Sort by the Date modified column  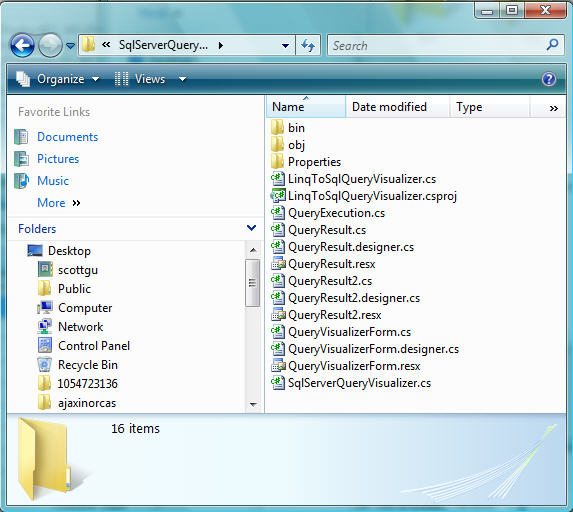398,107
